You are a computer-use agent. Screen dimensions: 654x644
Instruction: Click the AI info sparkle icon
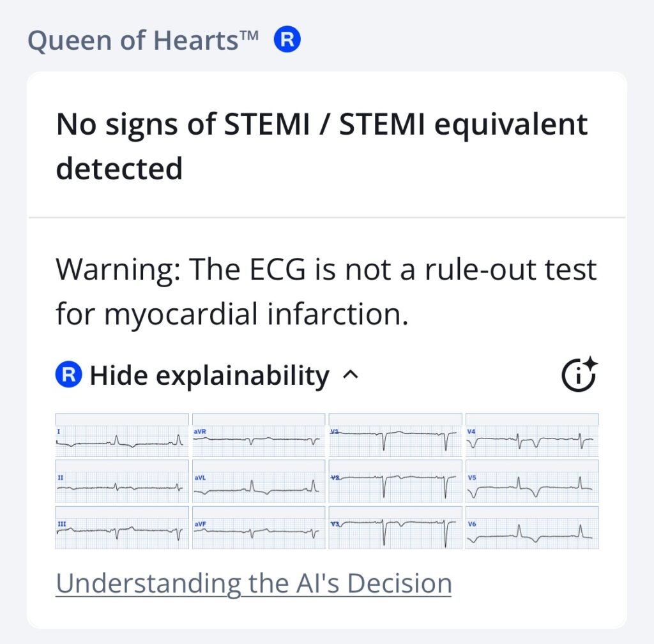point(579,375)
